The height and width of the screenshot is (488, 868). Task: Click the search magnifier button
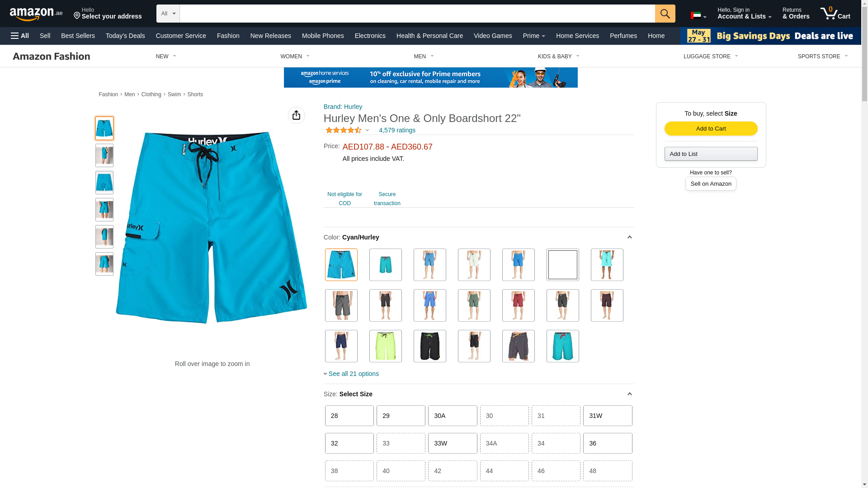click(665, 14)
